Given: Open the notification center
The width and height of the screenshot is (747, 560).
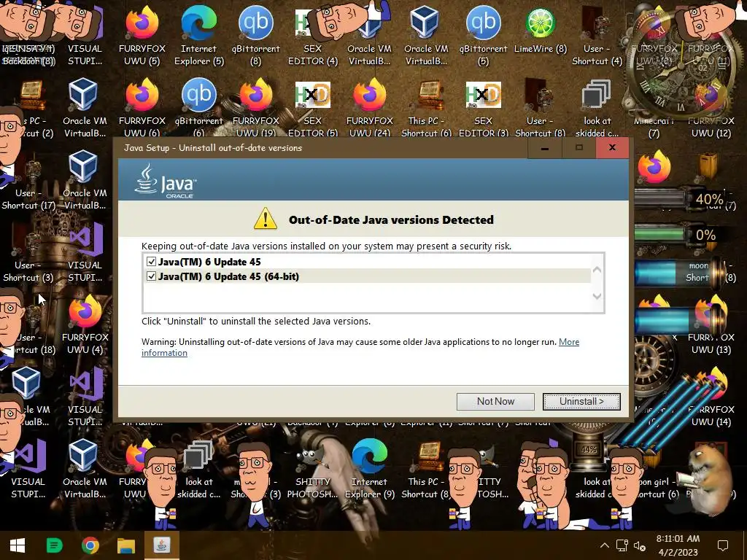Looking at the screenshot, I should tap(723, 545).
